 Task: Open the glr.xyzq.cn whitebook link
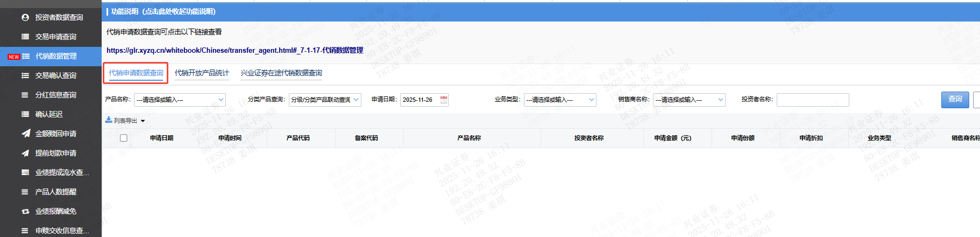coord(235,50)
